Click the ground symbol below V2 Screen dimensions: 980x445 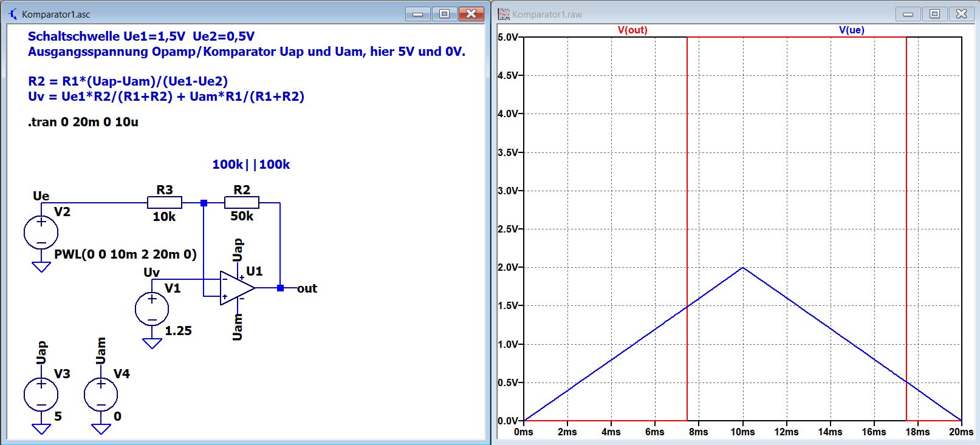click(x=41, y=267)
